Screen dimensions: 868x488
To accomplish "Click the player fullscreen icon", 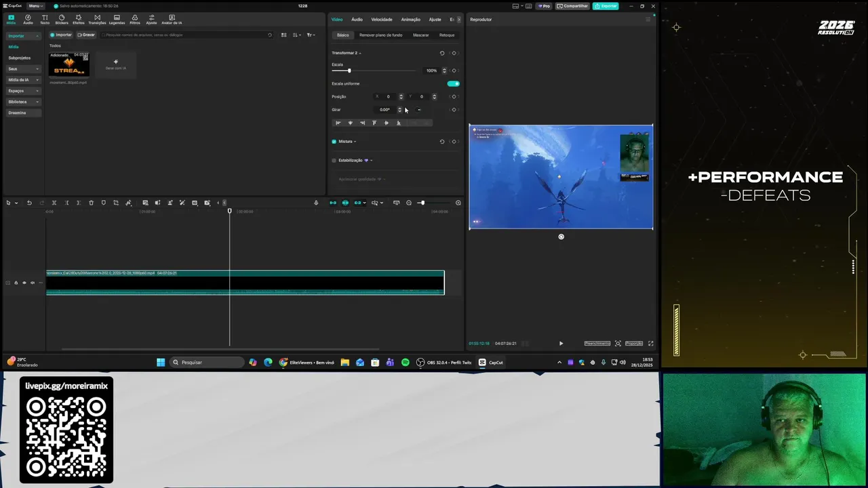I will click(651, 343).
